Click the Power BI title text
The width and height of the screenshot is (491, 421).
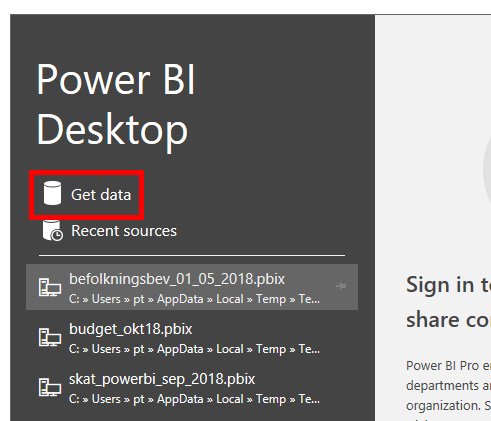[116, 80]
